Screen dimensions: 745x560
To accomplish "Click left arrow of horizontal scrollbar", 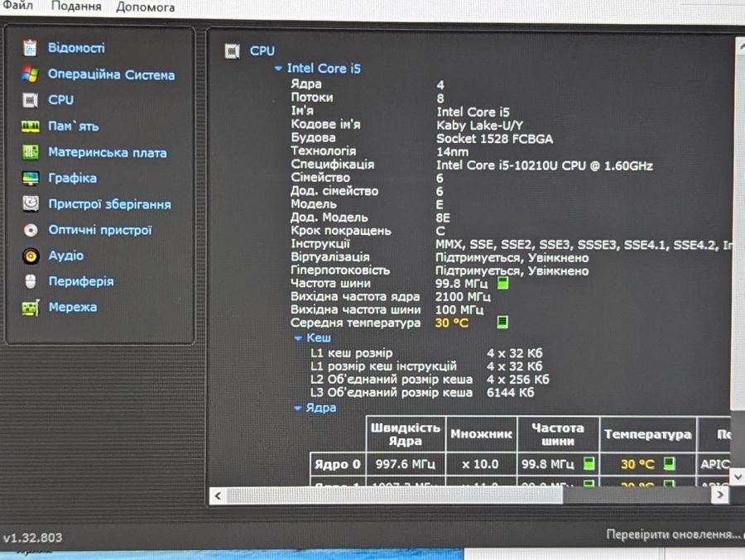I will coord(218,495).
